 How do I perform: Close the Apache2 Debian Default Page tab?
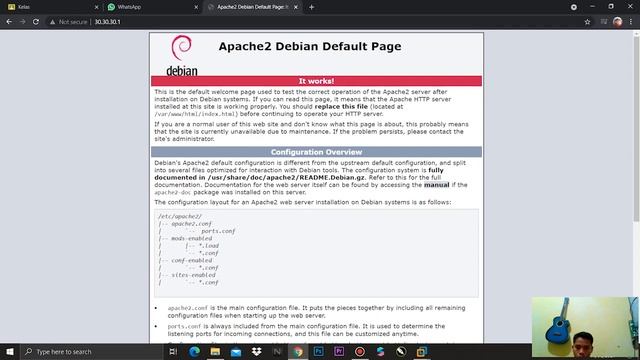[x=296, y=7]
